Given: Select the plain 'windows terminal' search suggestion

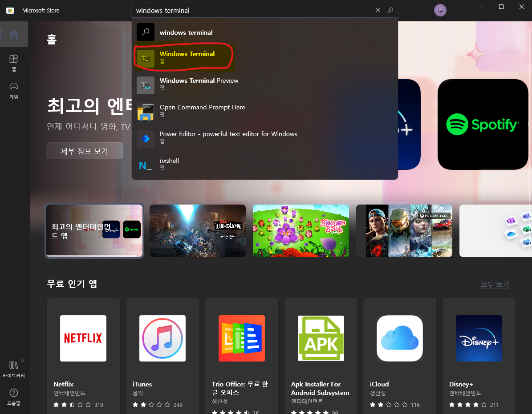Looking at the screenshot, I should [x=264, y=32].
